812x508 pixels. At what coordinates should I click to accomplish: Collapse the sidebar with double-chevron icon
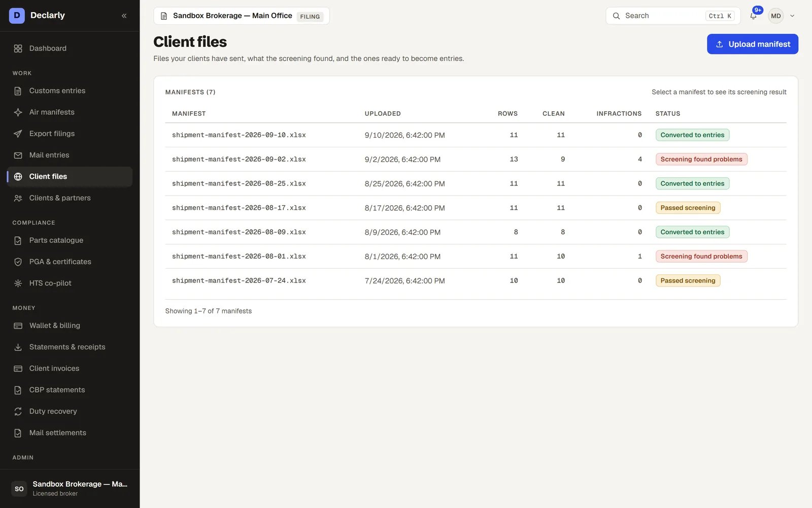coord(124,16)
